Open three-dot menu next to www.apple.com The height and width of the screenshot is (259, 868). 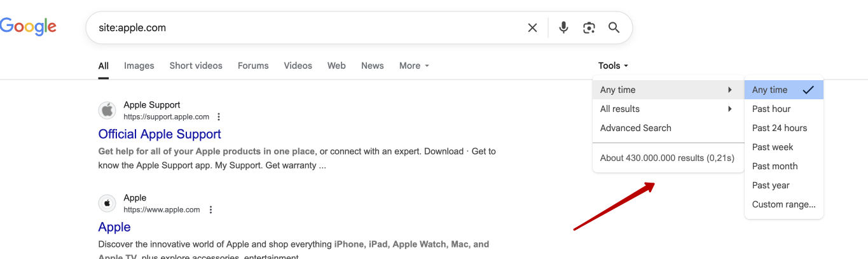pos(210,210)
